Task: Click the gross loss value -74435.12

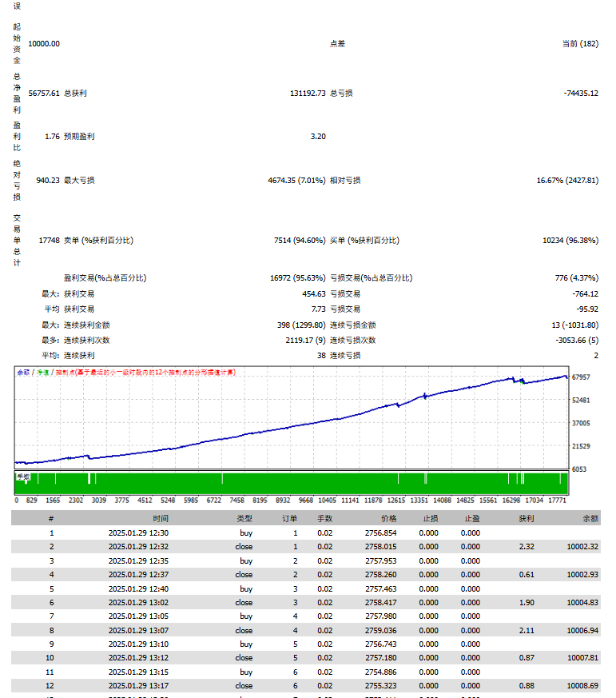Action: [581, 93]
